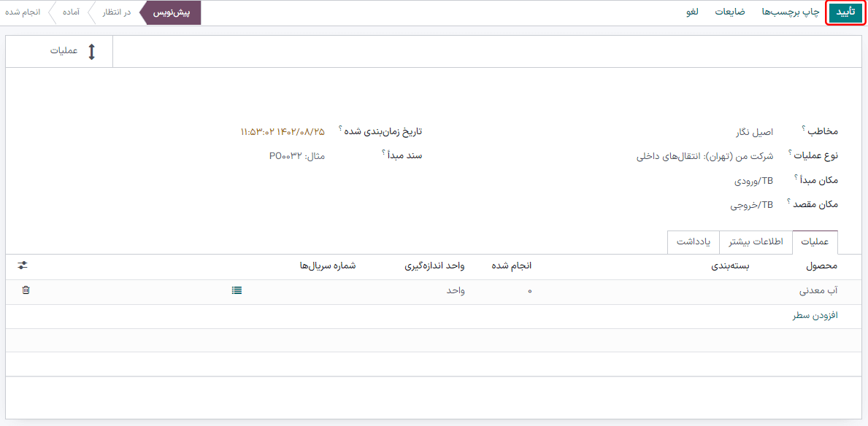Click the تاریخ زمان‌بندی شده date value
Screen dimensions: 868x426
[x=283, y=132]
